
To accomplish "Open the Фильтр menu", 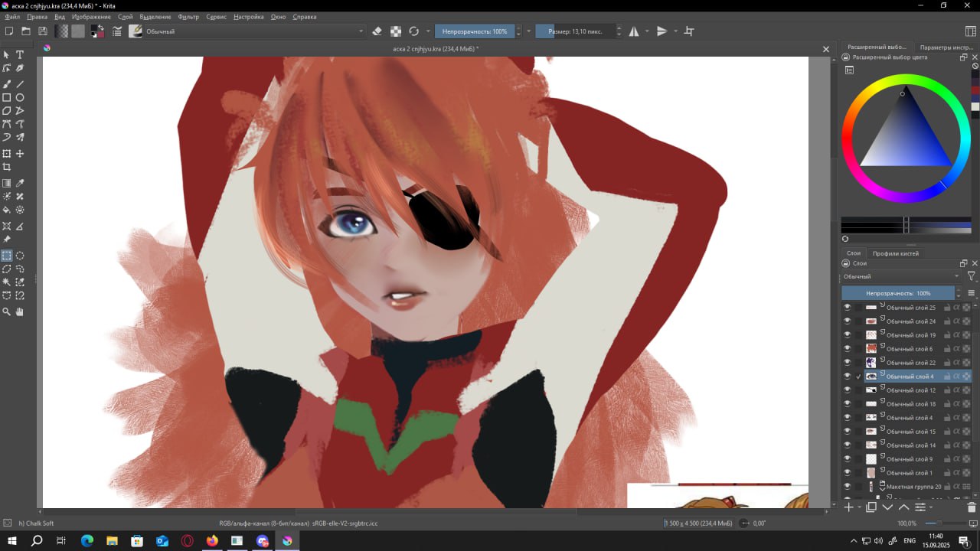I will click(x=188, y=17).
